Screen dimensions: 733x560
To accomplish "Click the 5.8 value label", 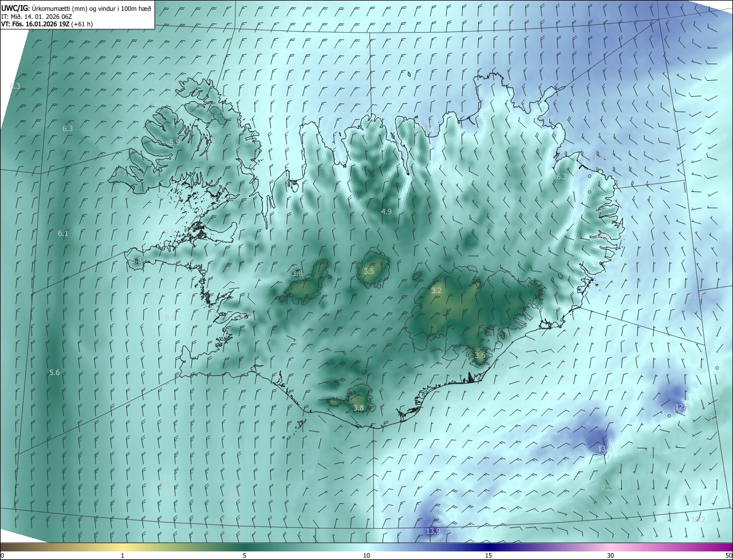I will [x=136, y=261].
